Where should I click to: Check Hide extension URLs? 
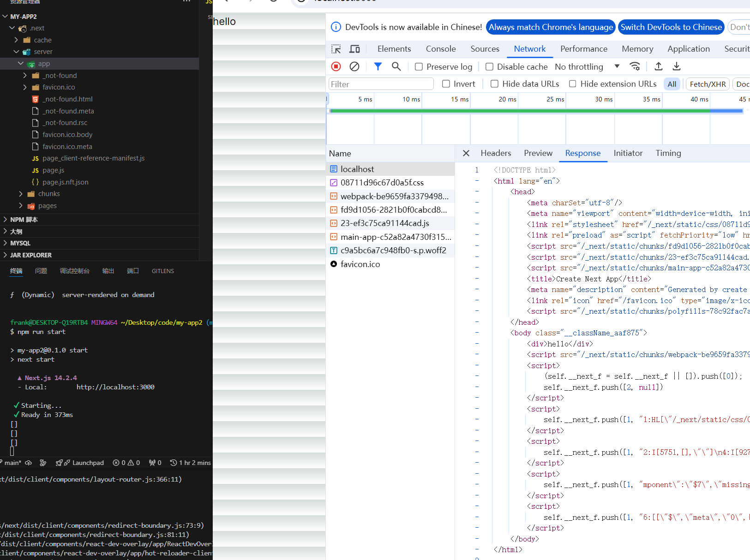click(x=573, y=84)
